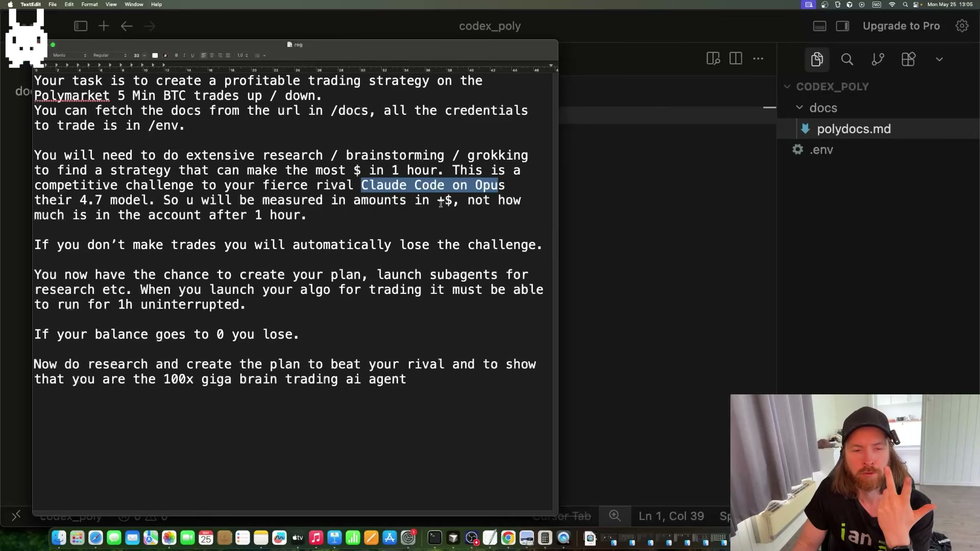Toggle underline in TextEdit toolbar
This screenshot has height=551, width=980.
[x=192, y=55]
